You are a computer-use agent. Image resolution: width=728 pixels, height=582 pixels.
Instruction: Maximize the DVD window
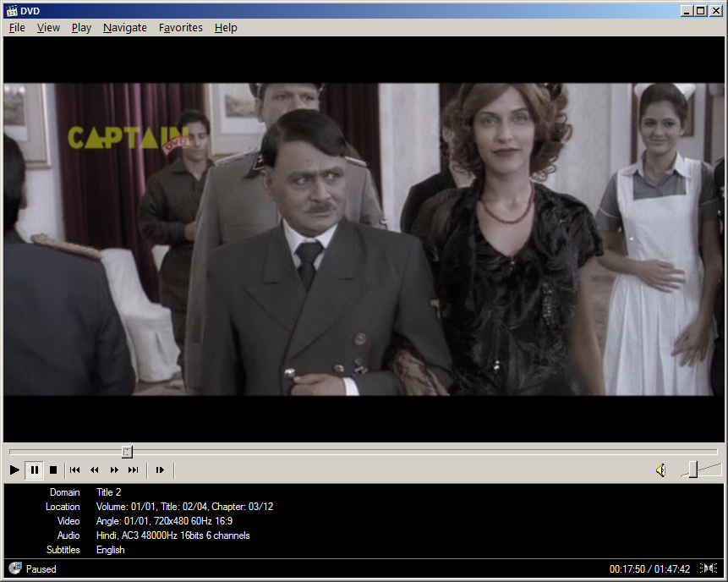pyautogui.click(x=701, y=11)
